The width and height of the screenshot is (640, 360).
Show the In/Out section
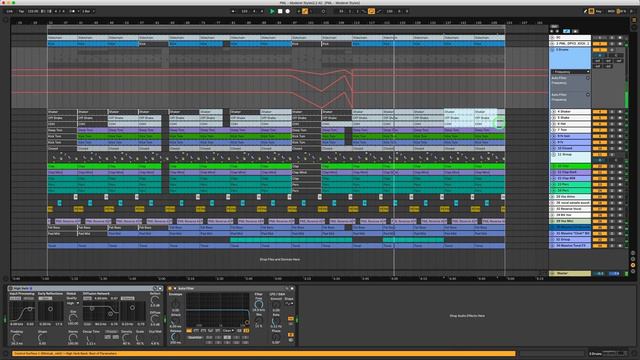coord(633,253)
